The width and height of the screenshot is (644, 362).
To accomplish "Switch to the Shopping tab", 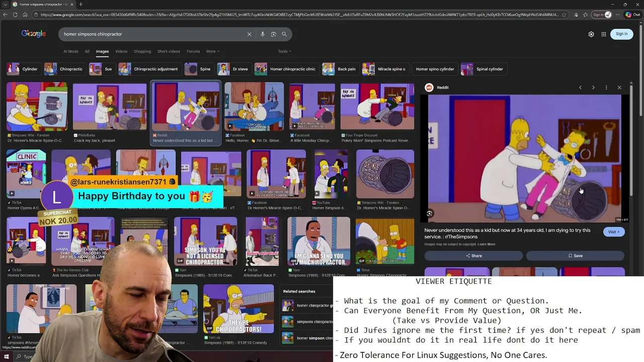I will [x=142, y=51].
